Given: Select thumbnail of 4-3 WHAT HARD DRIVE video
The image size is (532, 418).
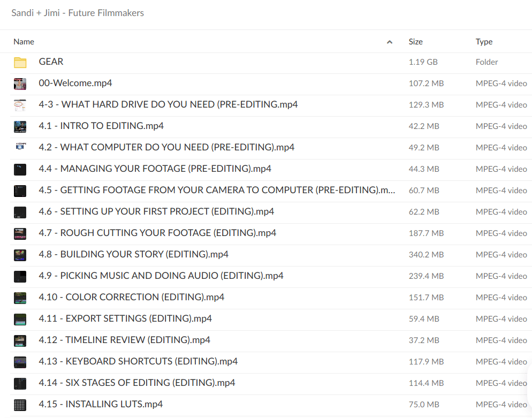Looking at the screenshot, I should 20,105.
